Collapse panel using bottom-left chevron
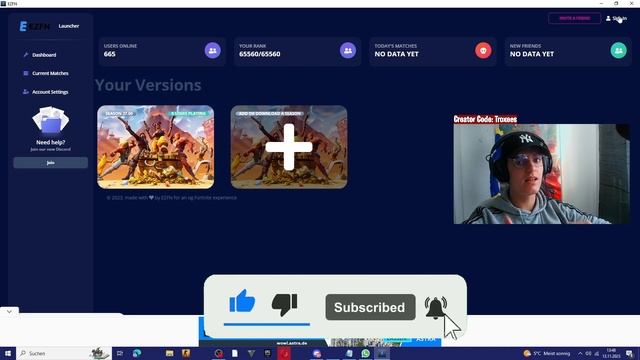Viewport: 640px width, 360px height. (x=9, y=311)
